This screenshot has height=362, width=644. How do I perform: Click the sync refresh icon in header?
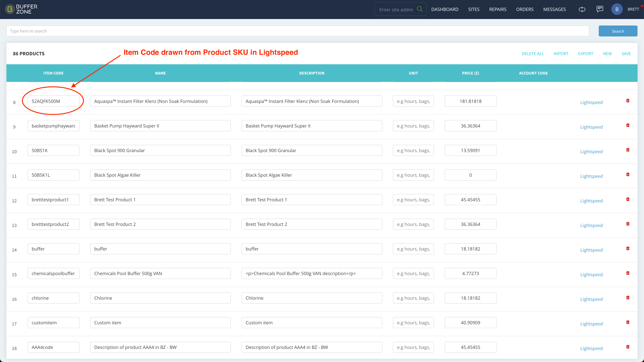click(x=582, y=10)
